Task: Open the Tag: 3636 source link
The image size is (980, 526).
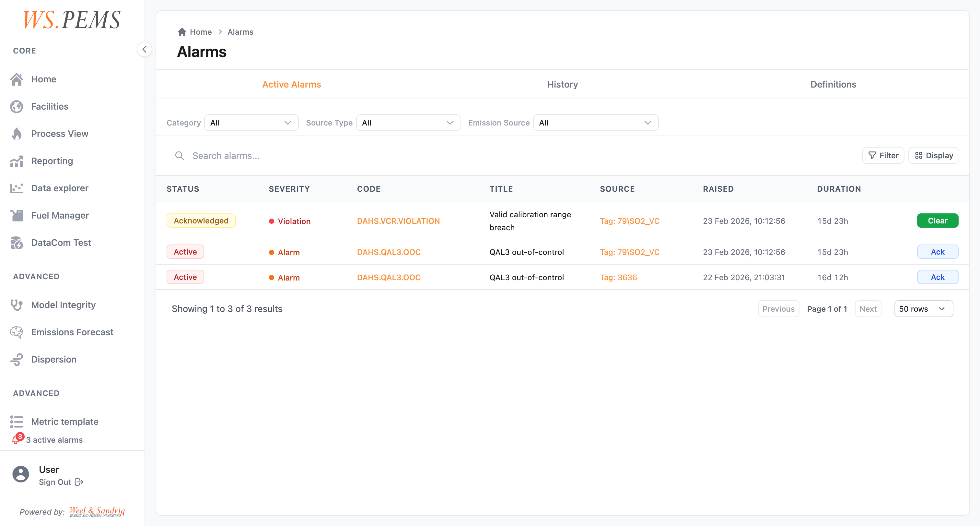Action: click(618, 278)
